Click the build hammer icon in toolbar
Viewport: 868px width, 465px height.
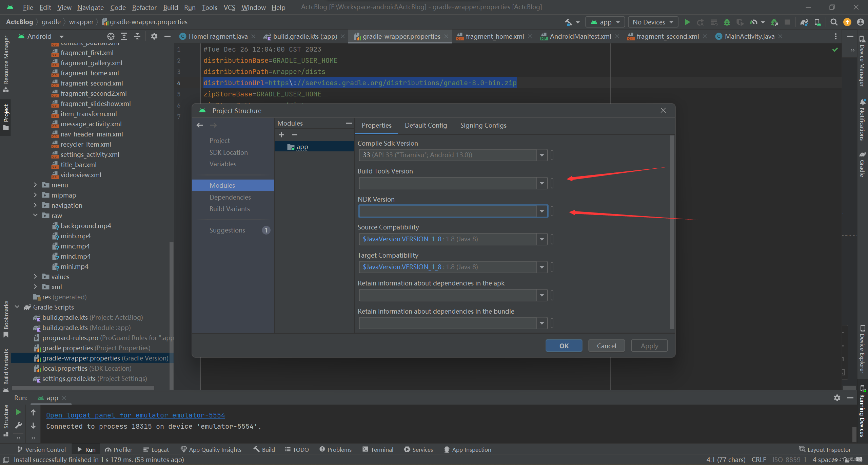point(568,22)
